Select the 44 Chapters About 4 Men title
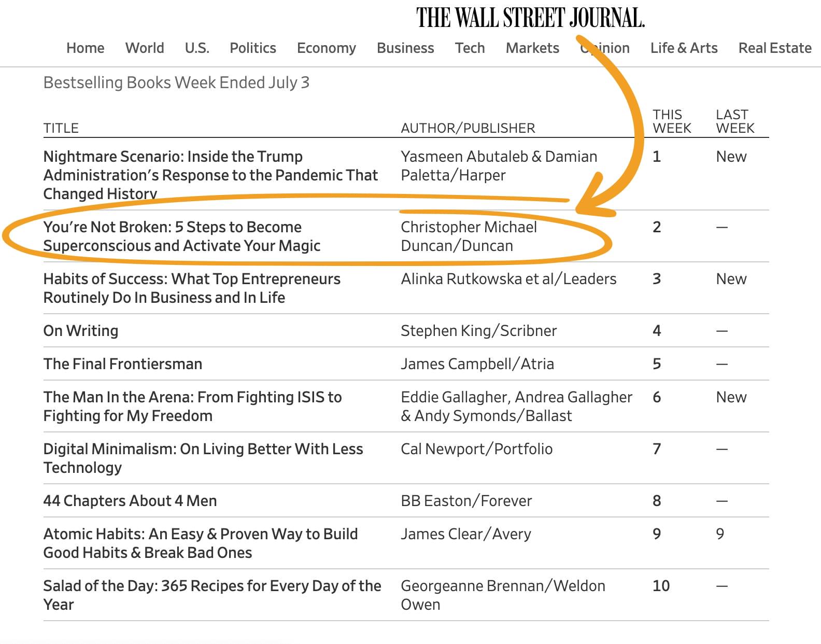 click(x=130, y=501)
